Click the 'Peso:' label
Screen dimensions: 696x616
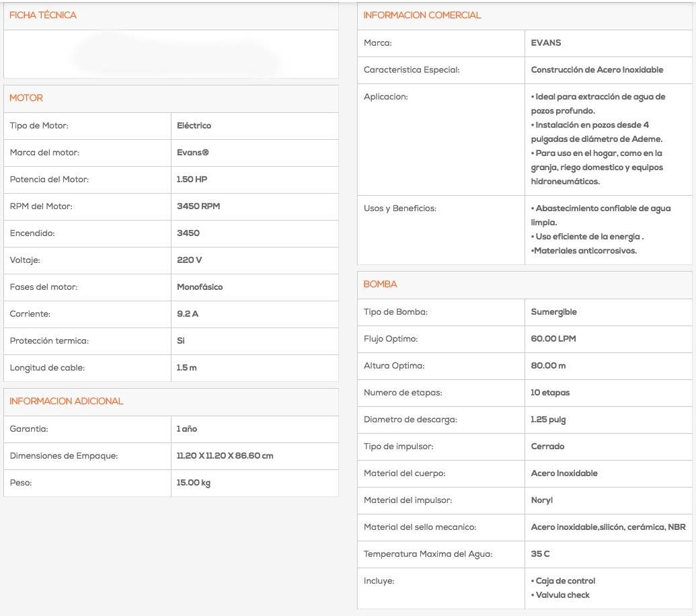click(21, 483)
